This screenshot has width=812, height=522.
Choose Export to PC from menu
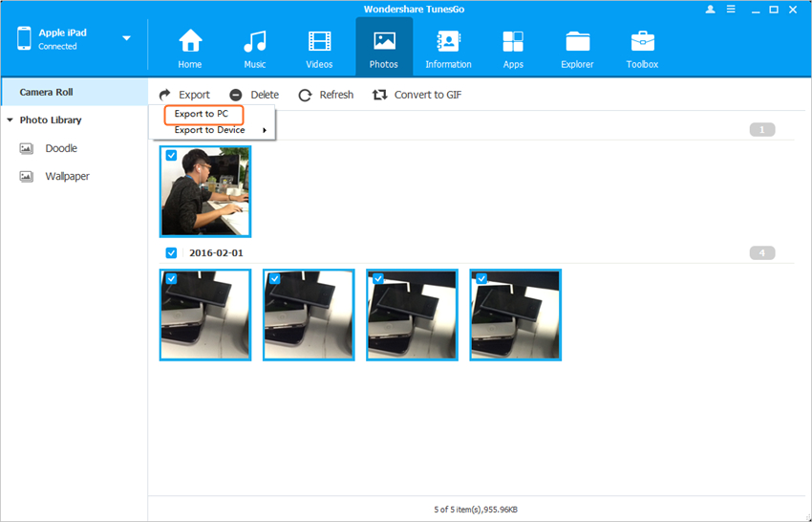point(202,114)
